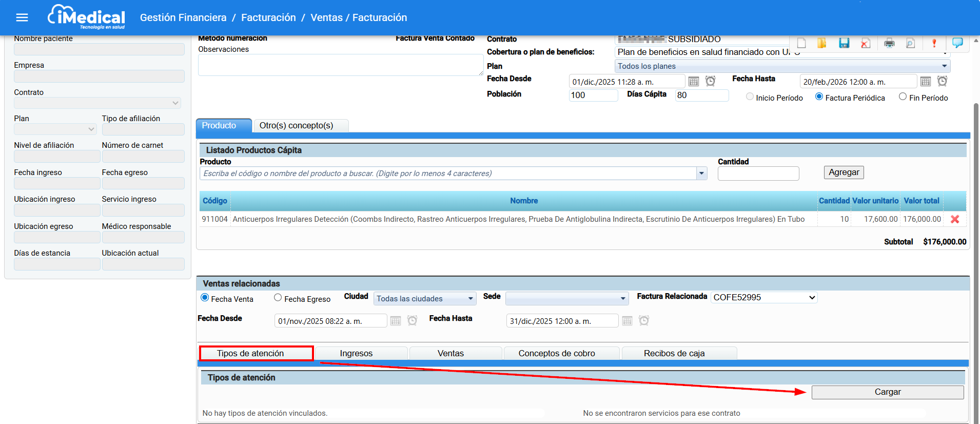Open the Factura Relacionada COFE52995 dropdown
The width and height of the screenshot is (980, 424).
pos(763,298)
